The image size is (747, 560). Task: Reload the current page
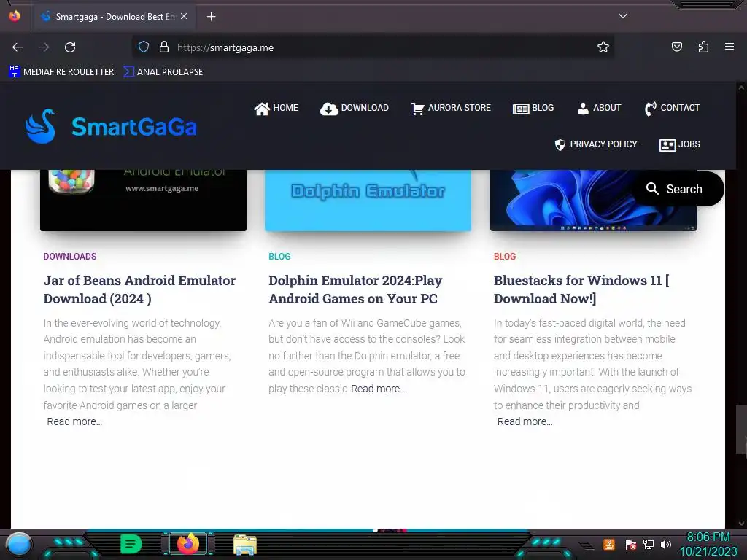[x=70, y=47]
